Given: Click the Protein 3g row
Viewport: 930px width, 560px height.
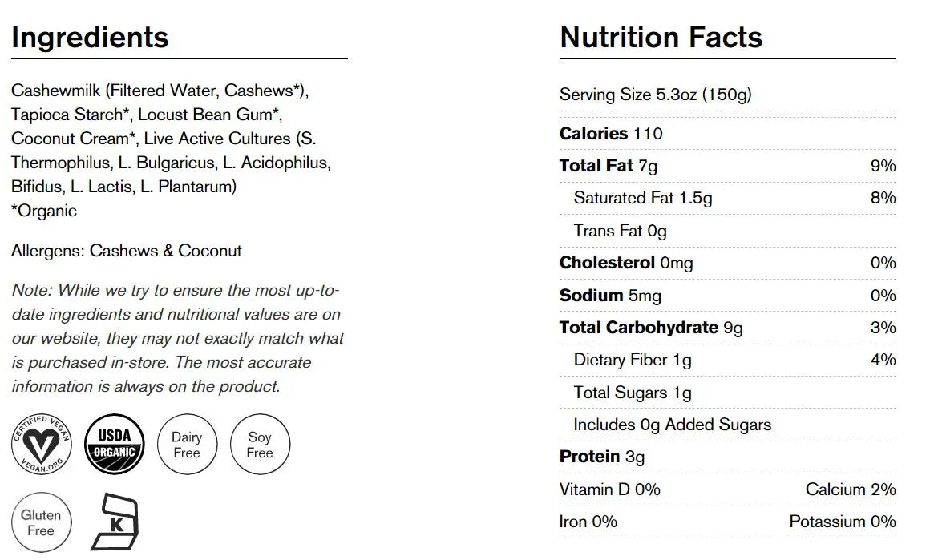Looking at the screenshot, I should (601, 457).
